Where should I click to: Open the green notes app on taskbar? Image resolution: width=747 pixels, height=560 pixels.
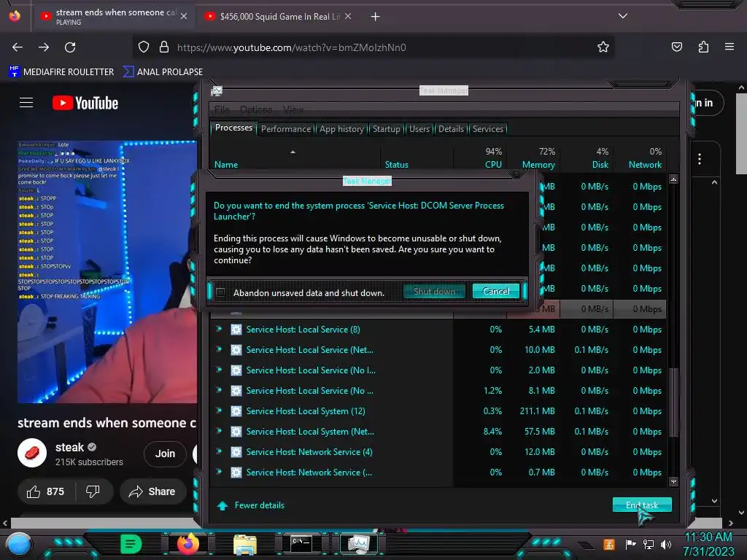(x=131, y=544)
